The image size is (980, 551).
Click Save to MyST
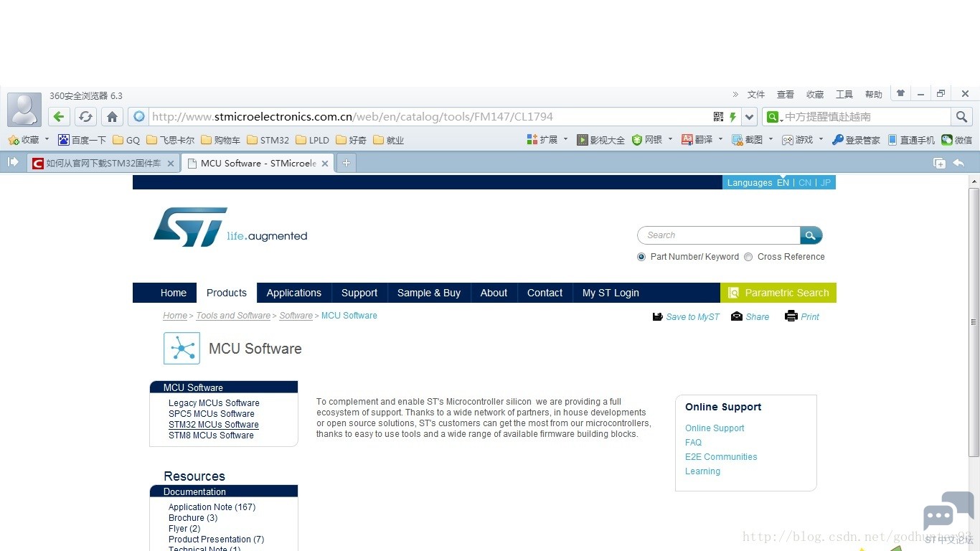pyautogui.click(x=686, y=316)
